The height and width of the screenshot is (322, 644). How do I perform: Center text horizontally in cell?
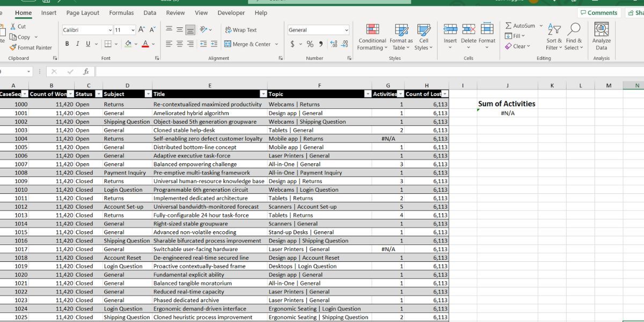(x=180, y=44)
